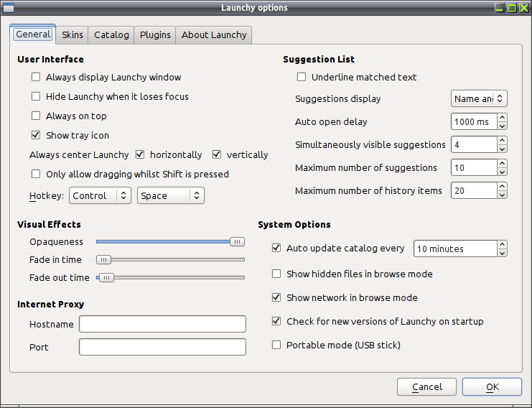The image size is (532, 408).
Task: Switch to the General tab
Action: click(x=33, y=34)
